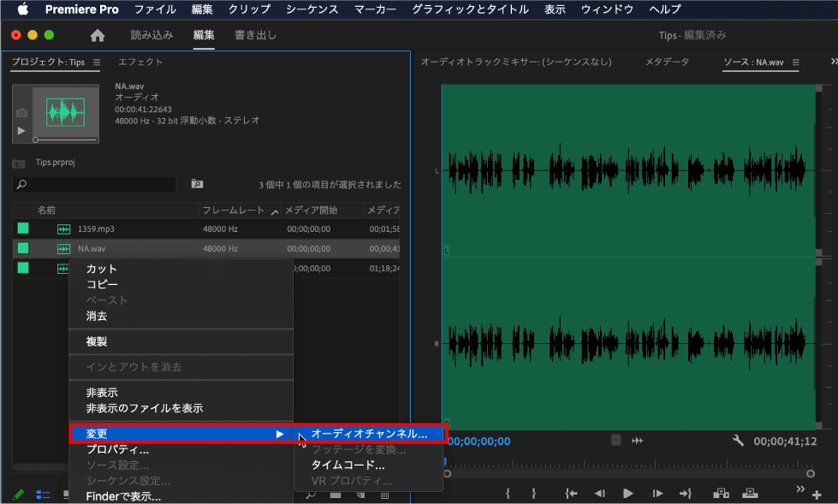
Task: Click the NA.wav waveform preview thumbnail
Action: [65, 112]
